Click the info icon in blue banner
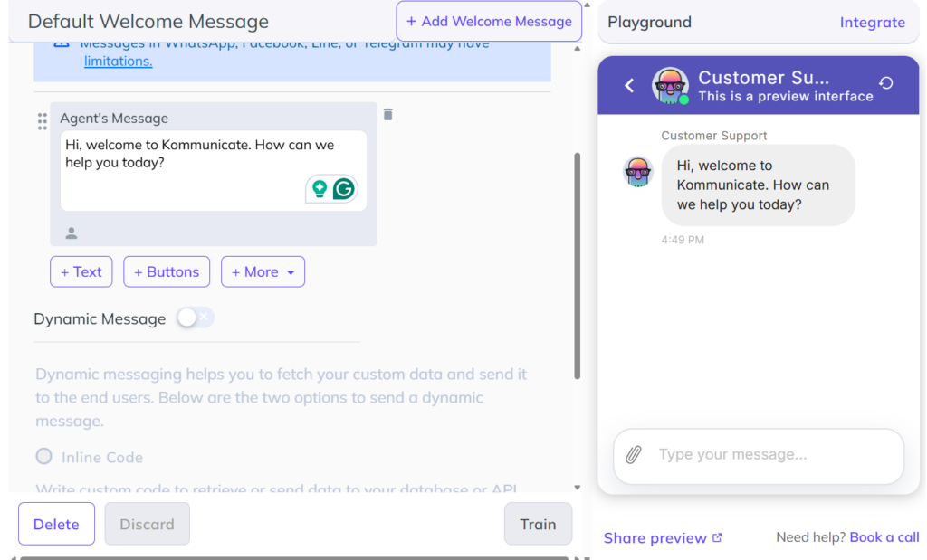The image size is (927, 560). click(62, 43)
